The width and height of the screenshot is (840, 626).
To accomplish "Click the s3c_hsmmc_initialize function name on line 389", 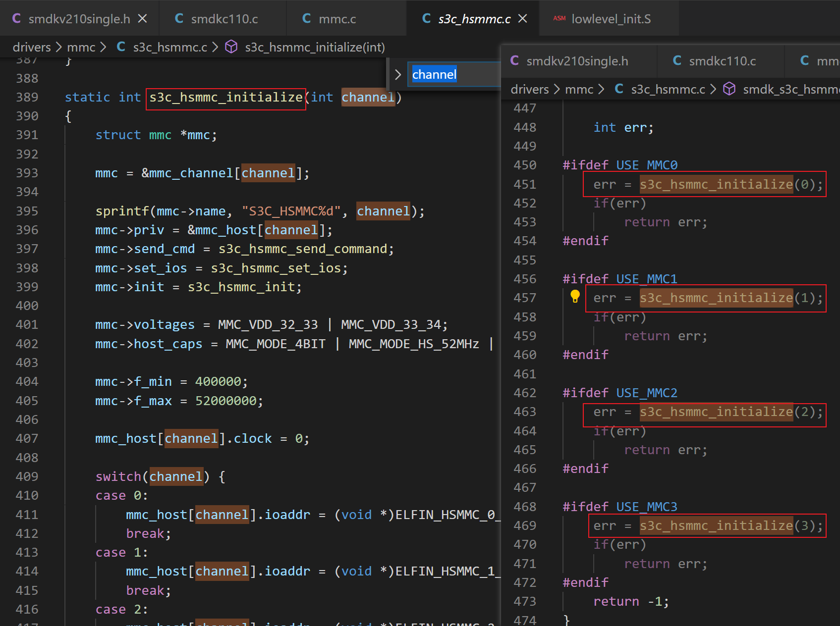I will 226,97.
